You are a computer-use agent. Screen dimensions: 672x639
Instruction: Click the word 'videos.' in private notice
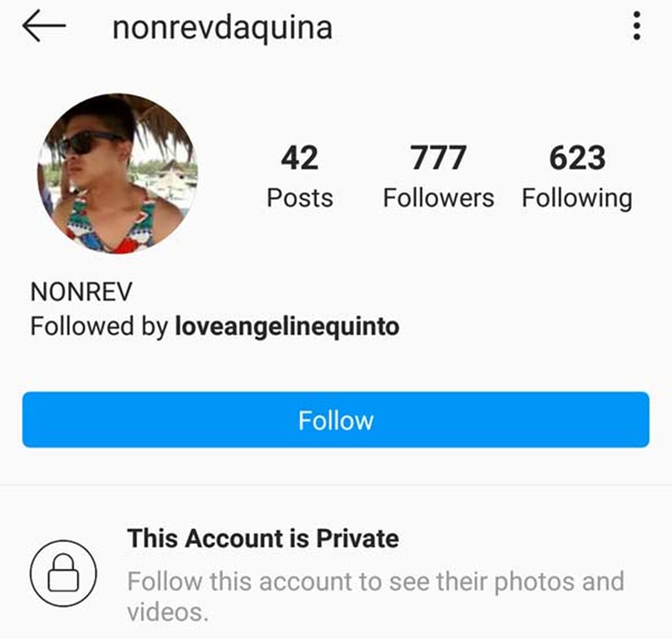[x=168, y=612]
